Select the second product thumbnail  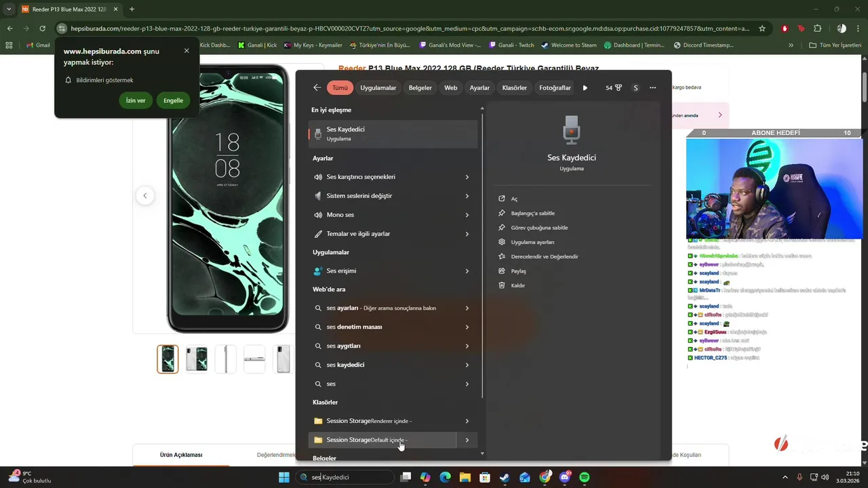point(197,359)
